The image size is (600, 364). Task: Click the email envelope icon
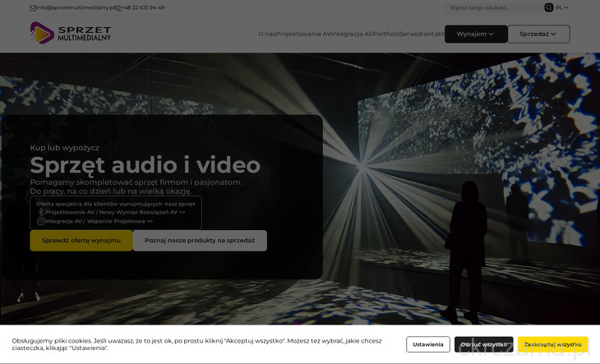point(33,7)
